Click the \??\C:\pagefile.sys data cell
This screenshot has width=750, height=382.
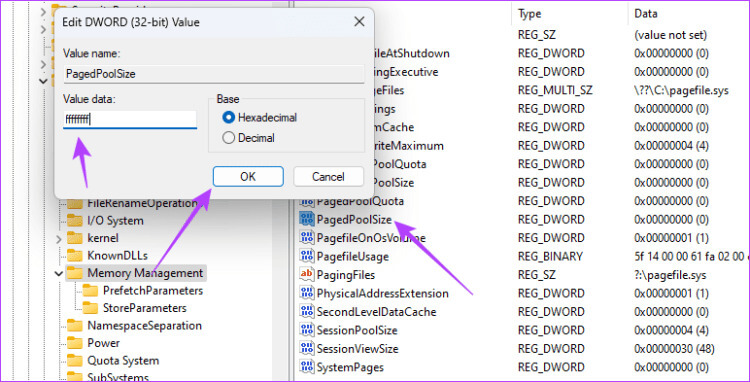click(x=681, y=90)
